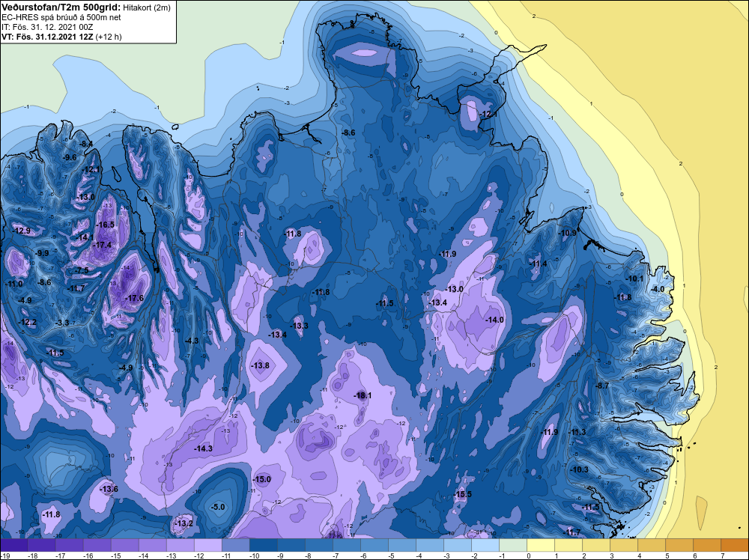The width and height of the screenshot is (749, 560).
Task: Select the -15.5 temperature value
Action: (x=462, y=494)
